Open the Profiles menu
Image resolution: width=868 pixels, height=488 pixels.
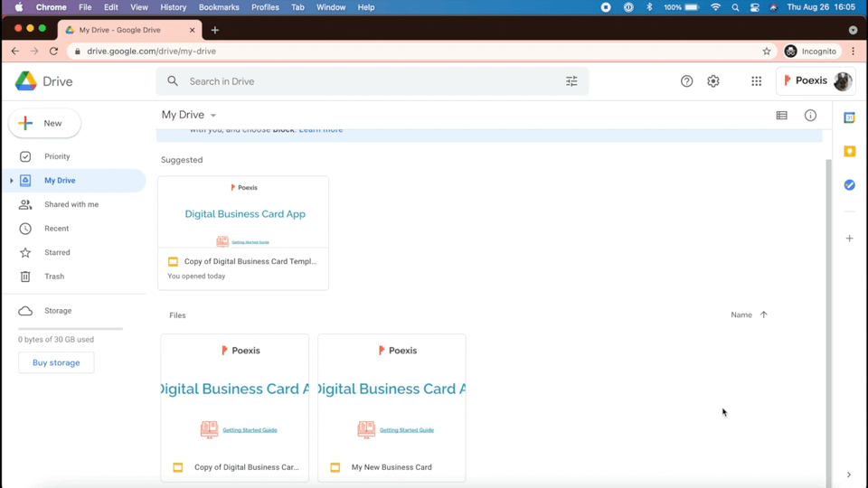pyautogui.click(x=265, y=7)
